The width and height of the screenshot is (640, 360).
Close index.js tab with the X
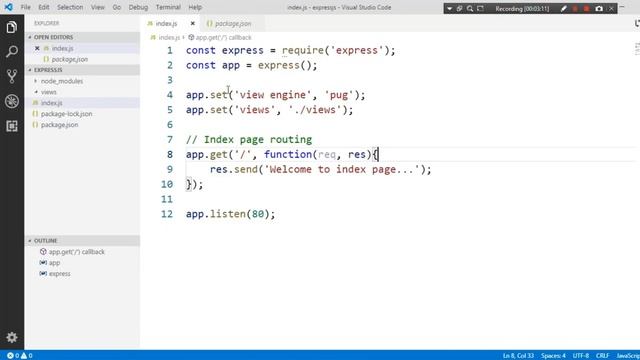[193, 24]
